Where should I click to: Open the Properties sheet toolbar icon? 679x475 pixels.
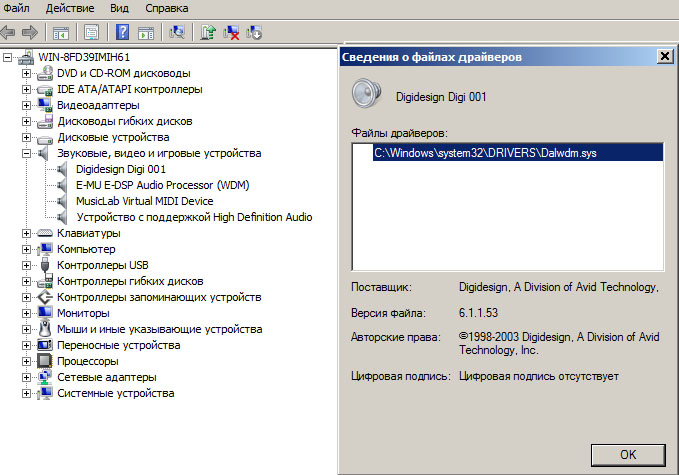click(x=91, y=32)
